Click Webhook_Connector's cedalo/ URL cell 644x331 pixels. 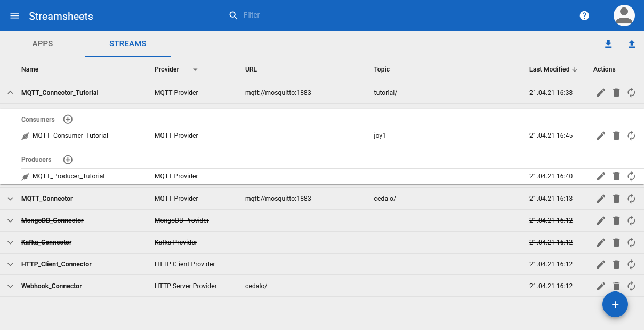pos(256,286)
